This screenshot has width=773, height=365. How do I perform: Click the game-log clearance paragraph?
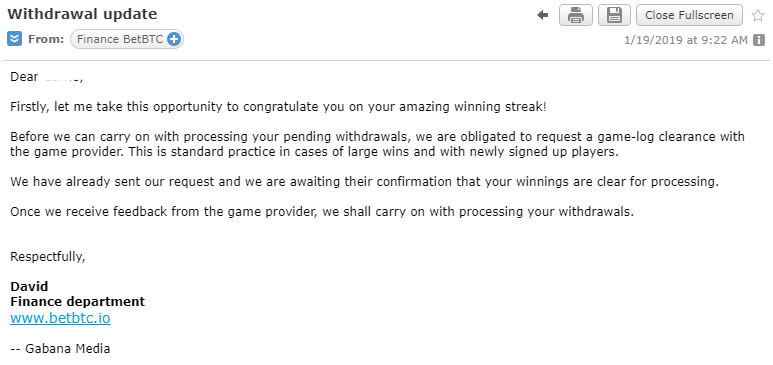click(x=377, y=144)
